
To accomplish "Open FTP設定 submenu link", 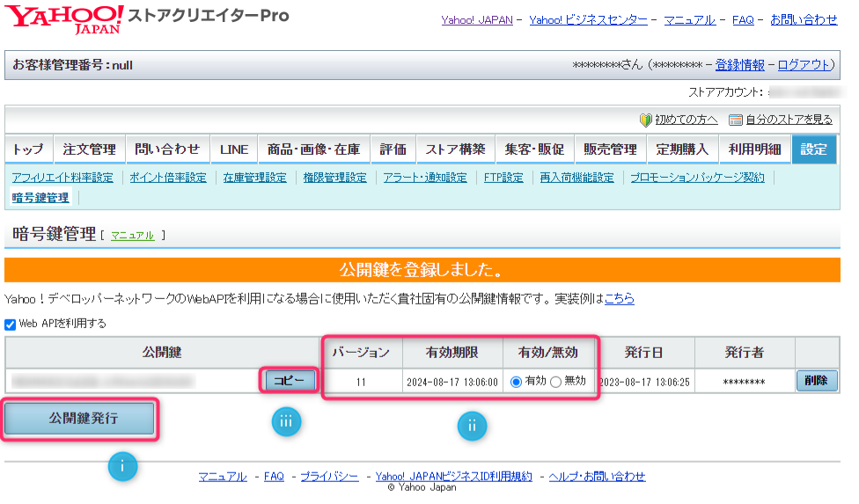I will [x=503, y=178].
